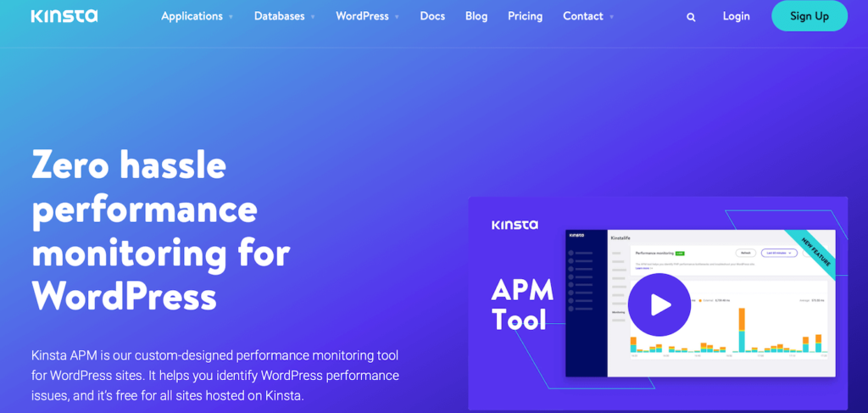Click the Kinsta logo inside the video thumbnail
The width and height of the screenshot is (868, 413).
pyautogui.click(x=515, y=225)
